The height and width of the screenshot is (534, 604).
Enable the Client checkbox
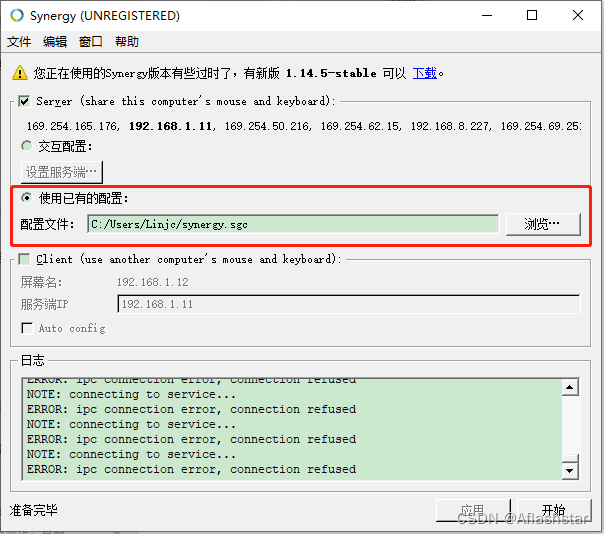pos(24,259)
